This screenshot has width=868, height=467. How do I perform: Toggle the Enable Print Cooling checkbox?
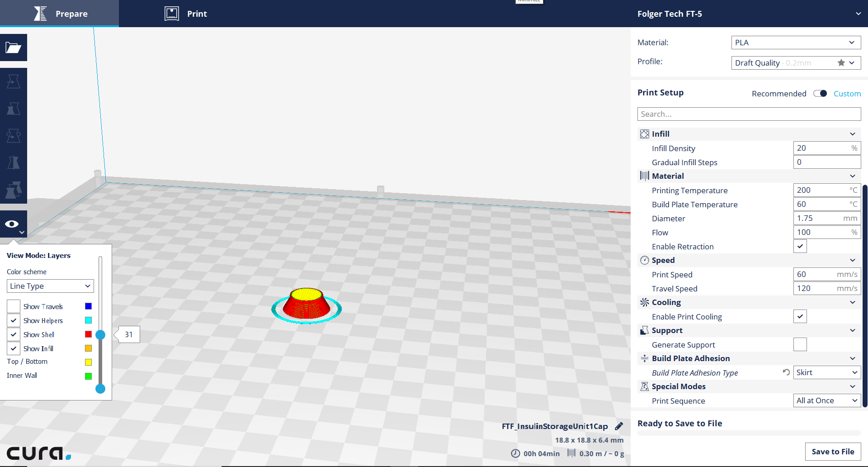(x=800, y=316)
